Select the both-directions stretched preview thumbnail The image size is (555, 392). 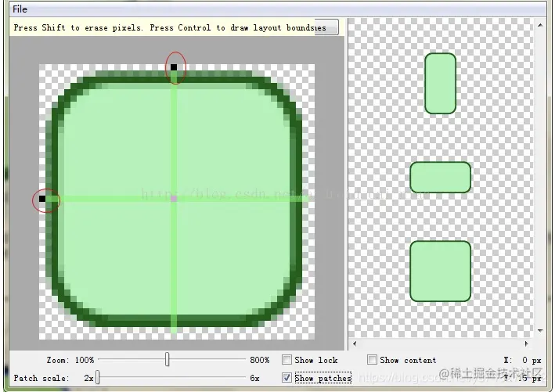[x=440, y=272]
